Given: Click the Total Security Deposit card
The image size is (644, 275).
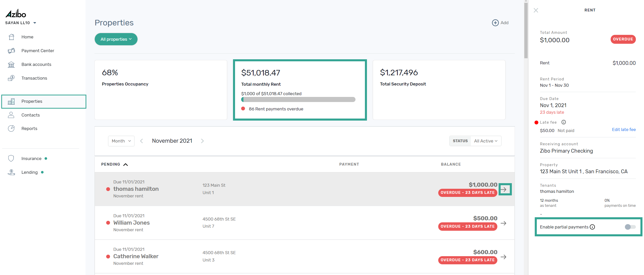Looking at the screenshot, I should point(439,90).
